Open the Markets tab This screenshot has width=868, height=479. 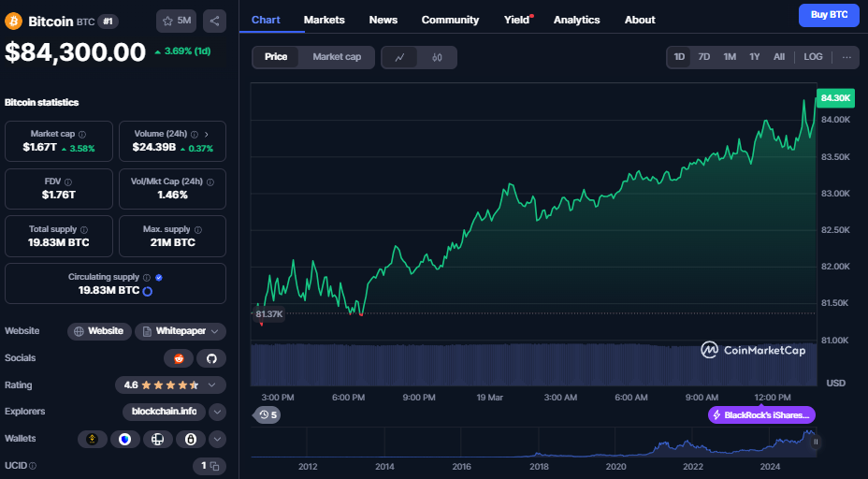click(x=324, y=20)
